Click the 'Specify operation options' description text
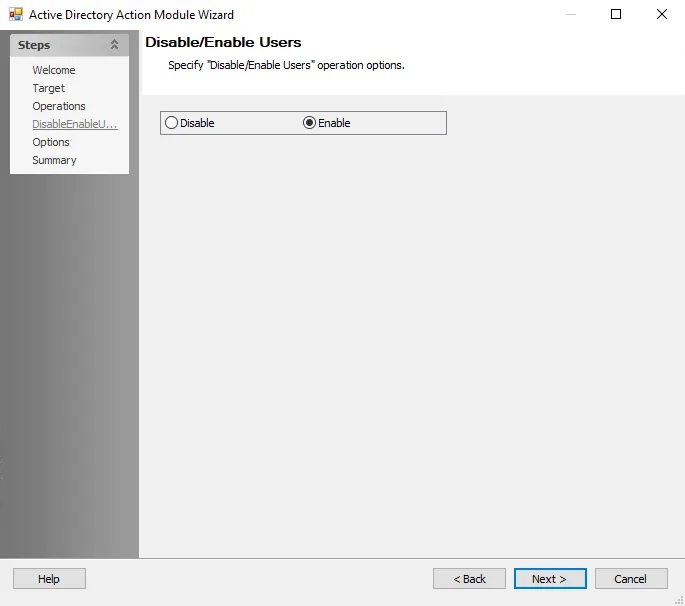Viewport: 685px width, 606px height. point(286,65)
